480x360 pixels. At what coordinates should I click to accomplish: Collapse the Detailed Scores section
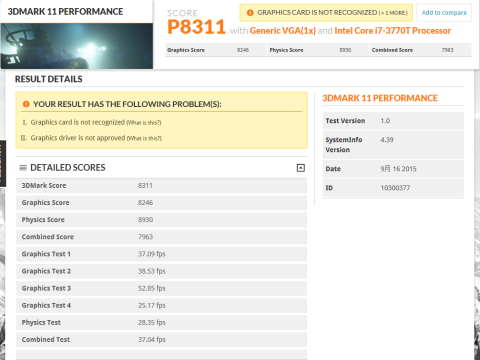point(301,168)
